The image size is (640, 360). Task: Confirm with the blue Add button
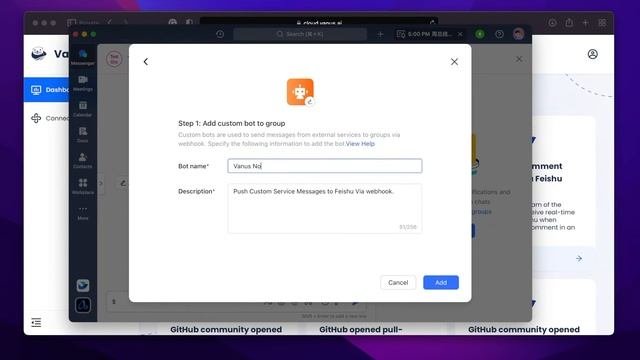[441, 282]
